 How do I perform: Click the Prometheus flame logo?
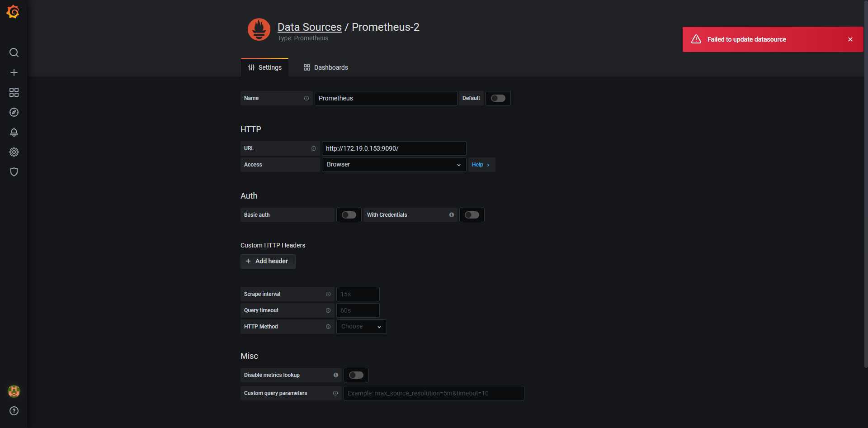259,29
